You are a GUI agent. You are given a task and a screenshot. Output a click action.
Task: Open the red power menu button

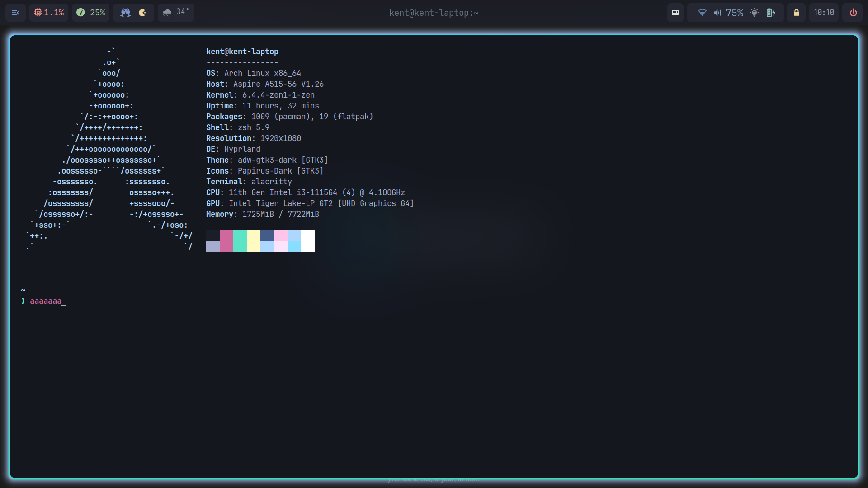coord(853,13)
